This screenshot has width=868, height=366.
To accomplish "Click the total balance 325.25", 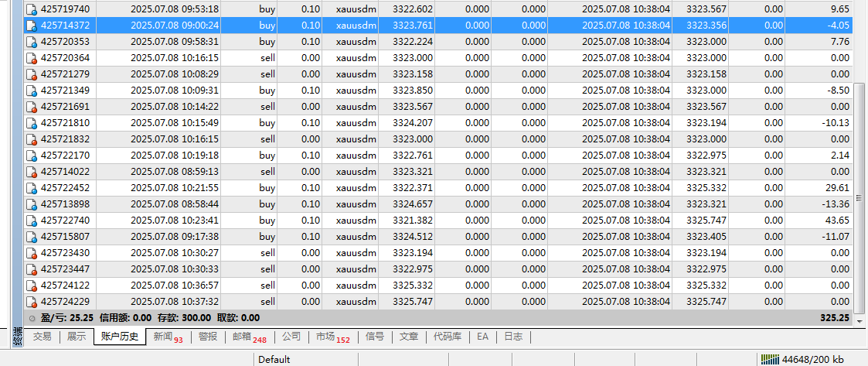I will pyautogui.click(x=836, y=318).
